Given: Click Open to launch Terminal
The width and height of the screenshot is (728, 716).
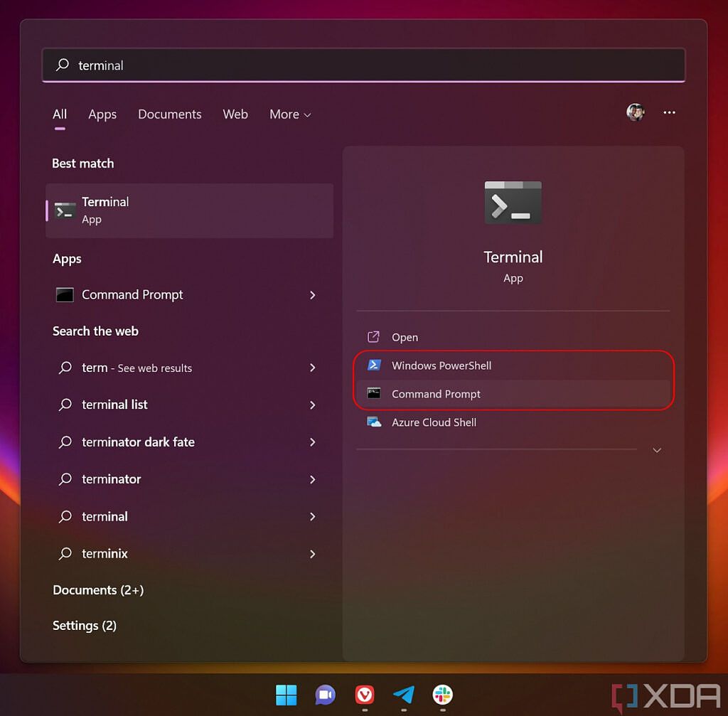Looking at the screenshot, I should 405,337.
